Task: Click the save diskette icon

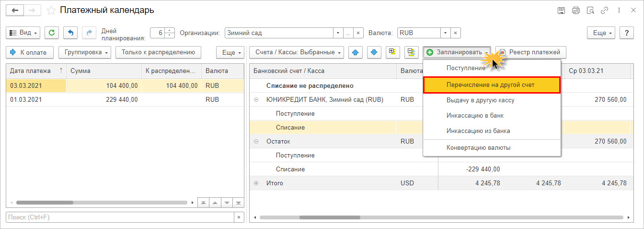Action: coord(561,10)
